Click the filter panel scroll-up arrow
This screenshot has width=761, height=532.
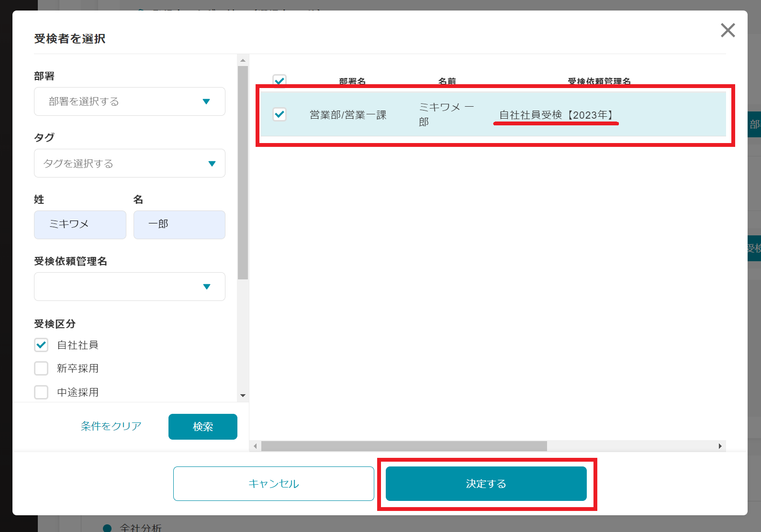pos(243,60)
